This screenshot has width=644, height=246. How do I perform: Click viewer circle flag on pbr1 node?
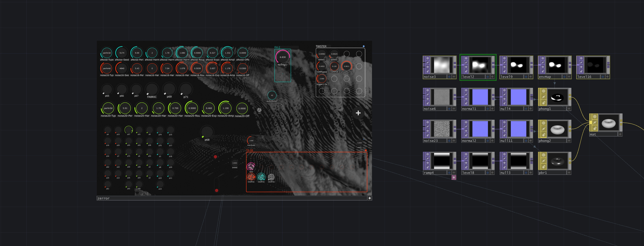(544, 155)
